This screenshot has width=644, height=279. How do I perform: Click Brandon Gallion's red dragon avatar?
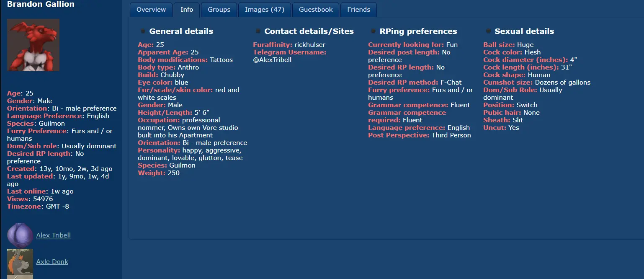coord(33,45)
